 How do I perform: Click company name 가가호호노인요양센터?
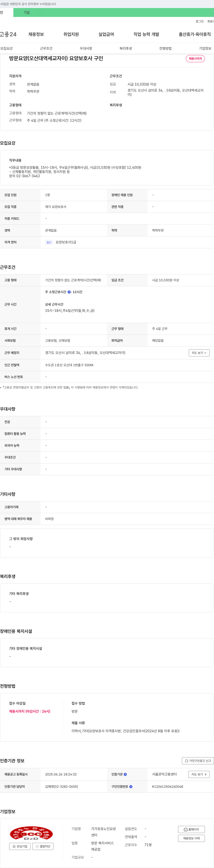point(103,832)
